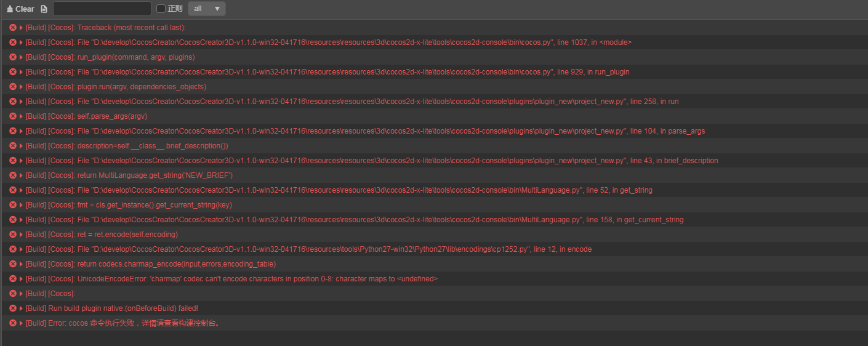Expand the fmt = cls.get_instance() log entry
868x346 pixels.
[21, 205]
